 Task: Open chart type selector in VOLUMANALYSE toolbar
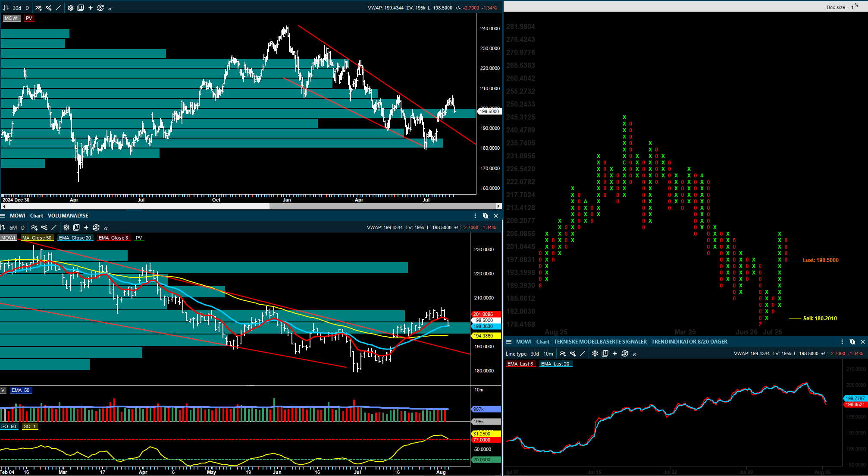pyautogui.click(x=3, y=227)
